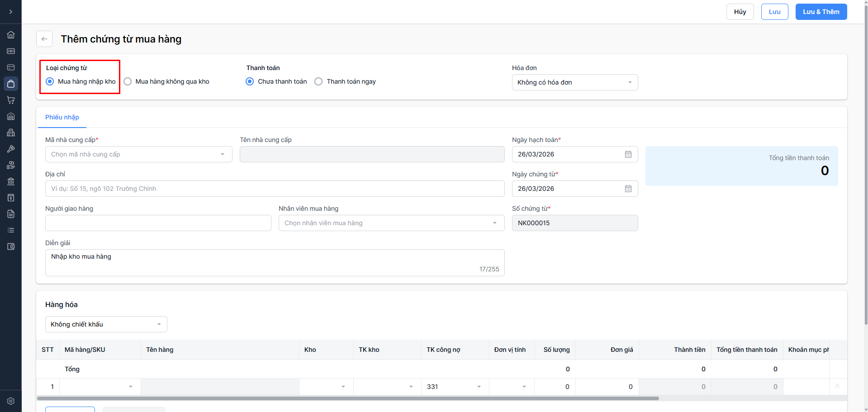
Task: Switch to the 'Phiếu nhập' tab
Action: (62, 117)
